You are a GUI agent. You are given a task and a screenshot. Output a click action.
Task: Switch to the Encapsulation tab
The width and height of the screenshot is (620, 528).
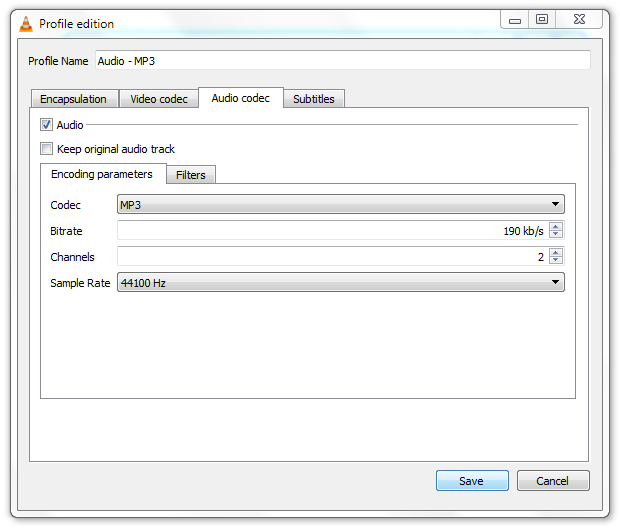[74, 99]
